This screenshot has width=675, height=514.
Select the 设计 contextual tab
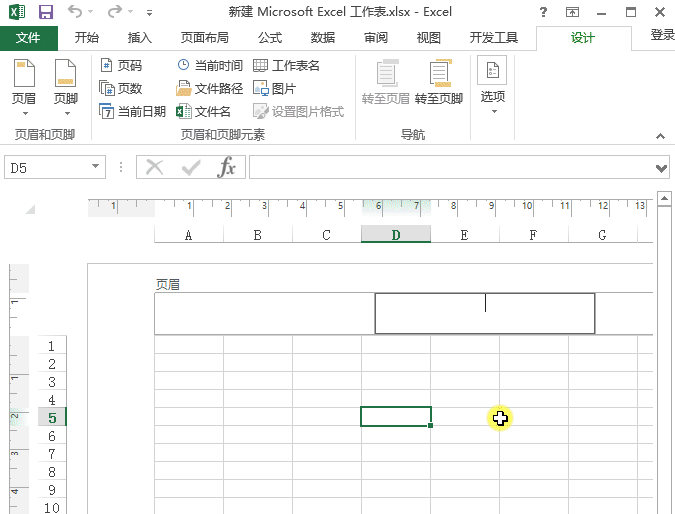point(583,38)
